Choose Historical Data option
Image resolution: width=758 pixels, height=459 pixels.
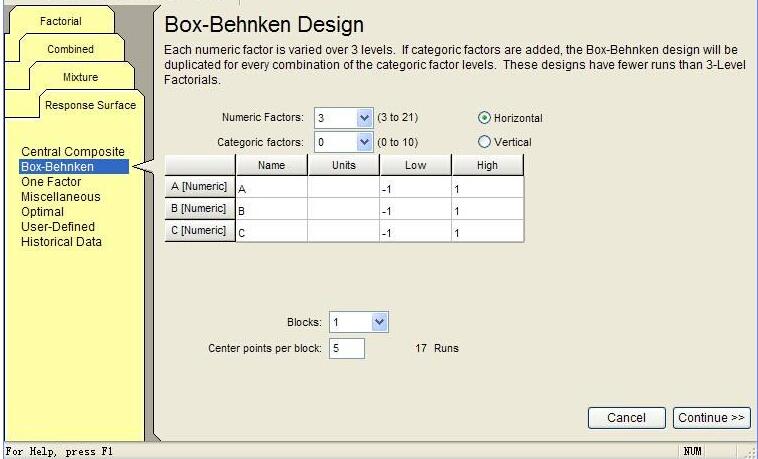point(61,242)
